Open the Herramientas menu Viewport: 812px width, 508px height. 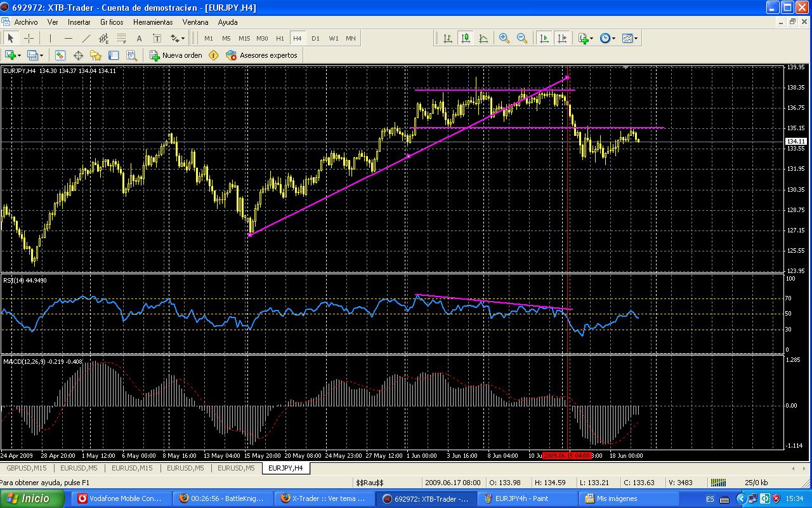tap(152, 22)
